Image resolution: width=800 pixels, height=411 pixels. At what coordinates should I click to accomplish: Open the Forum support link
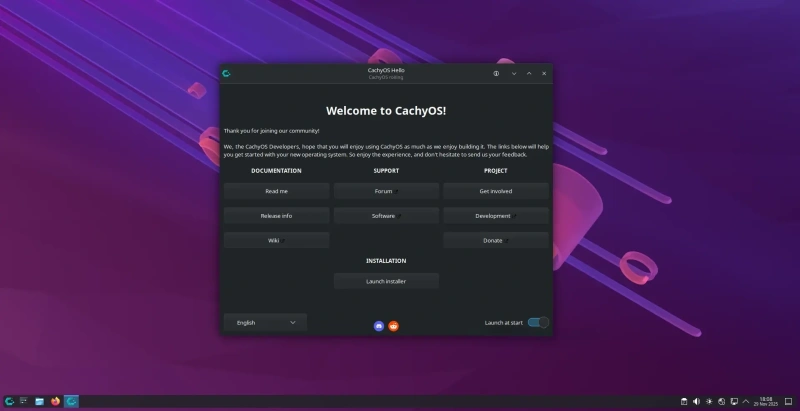tap(386, 190)
